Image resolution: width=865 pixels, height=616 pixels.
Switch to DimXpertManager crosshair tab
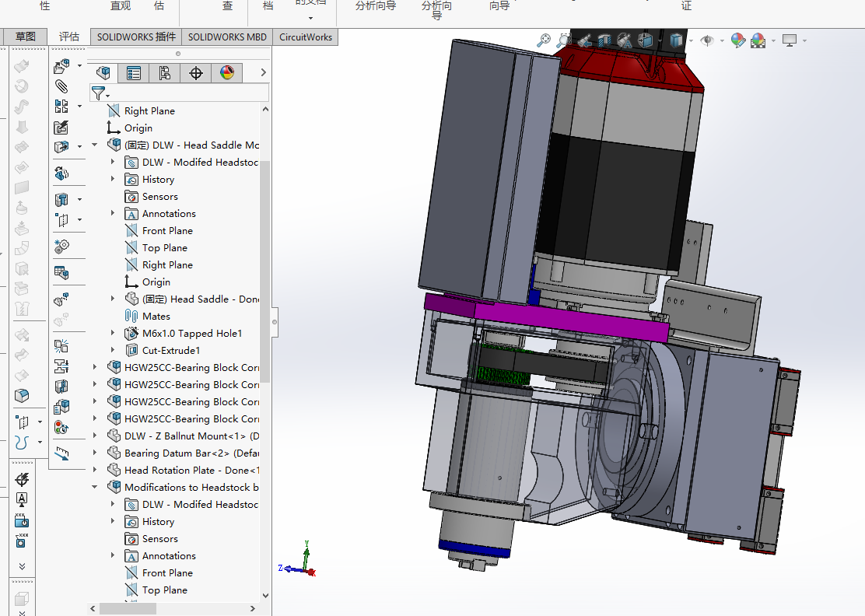195,73
